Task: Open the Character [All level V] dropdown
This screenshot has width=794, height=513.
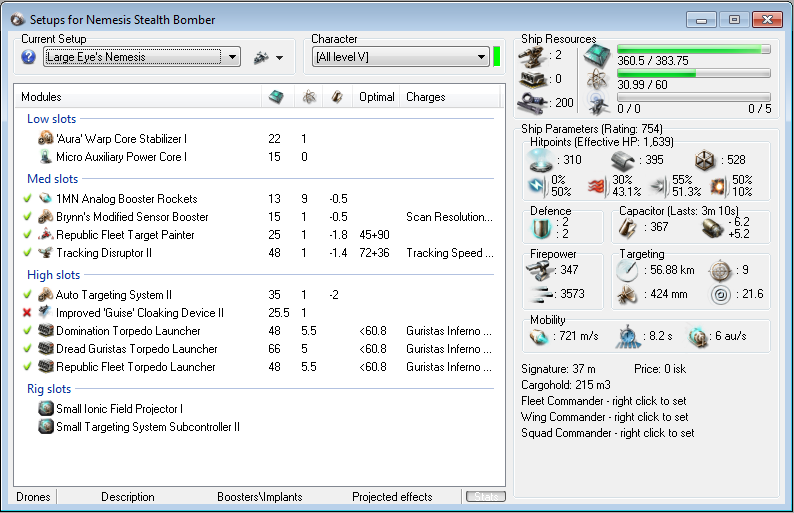Action: coord(482,57)
